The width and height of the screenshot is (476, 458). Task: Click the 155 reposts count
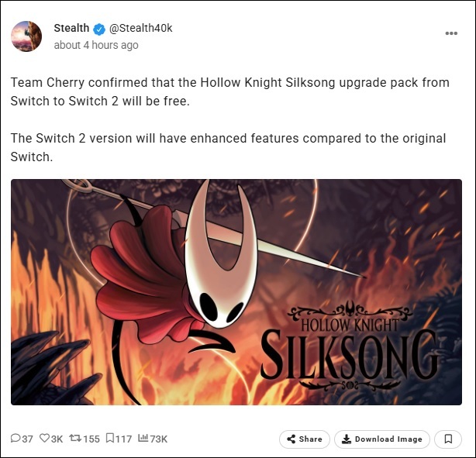[x=91, y=439]
